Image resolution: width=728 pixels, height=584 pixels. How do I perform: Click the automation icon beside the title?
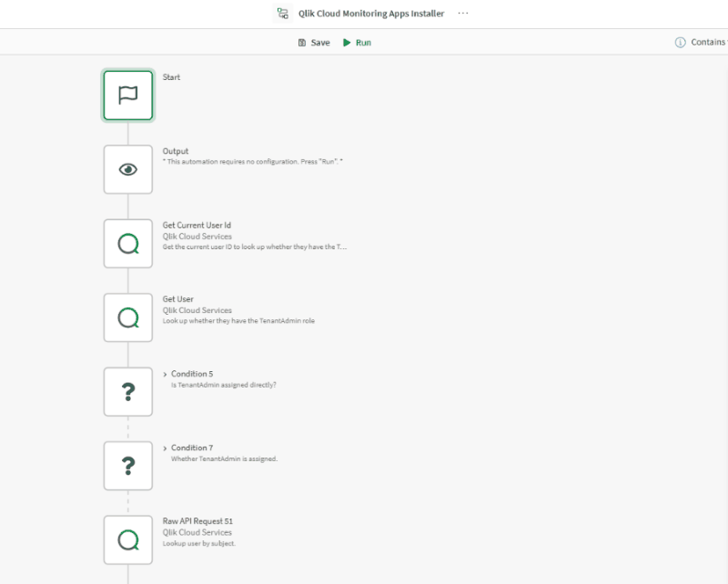pyautogui.click(x=283, y=14)
